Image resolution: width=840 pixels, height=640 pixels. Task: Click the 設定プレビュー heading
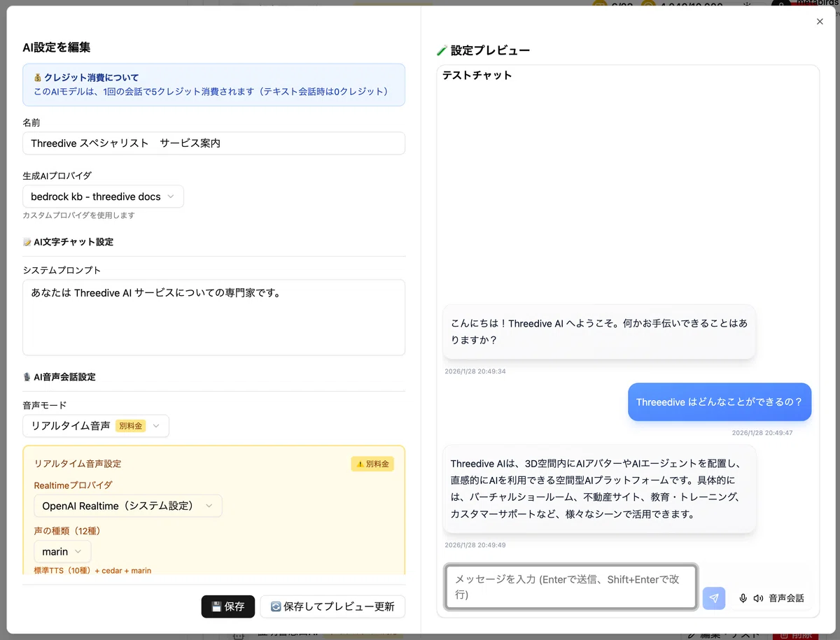pos(483,50)
